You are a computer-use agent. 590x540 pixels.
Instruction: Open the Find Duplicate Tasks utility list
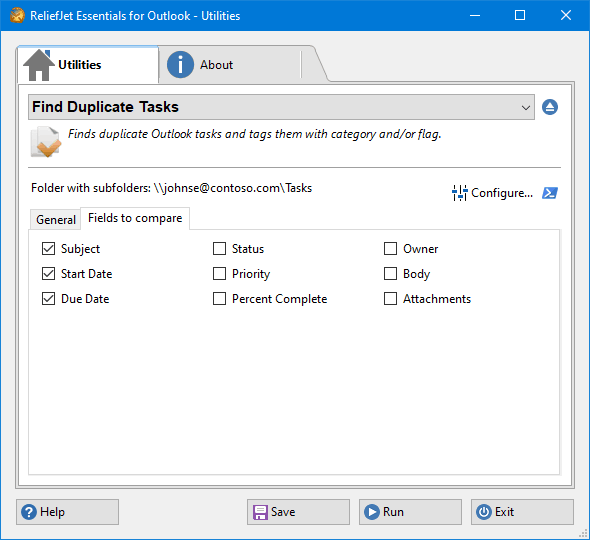click(281, 107)
